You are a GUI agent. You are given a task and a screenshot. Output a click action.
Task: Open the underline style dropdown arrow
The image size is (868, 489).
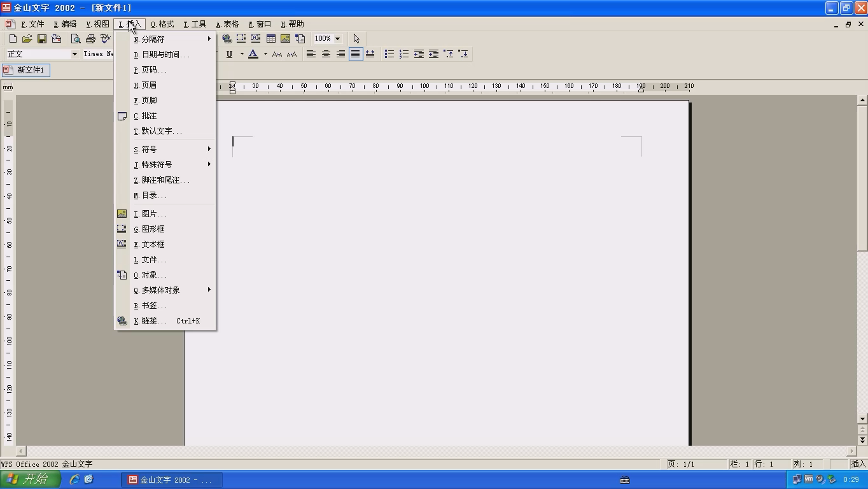tap(242, 54)
